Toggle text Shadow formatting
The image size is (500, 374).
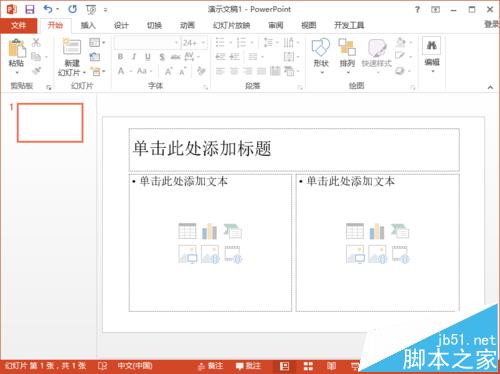162,57
